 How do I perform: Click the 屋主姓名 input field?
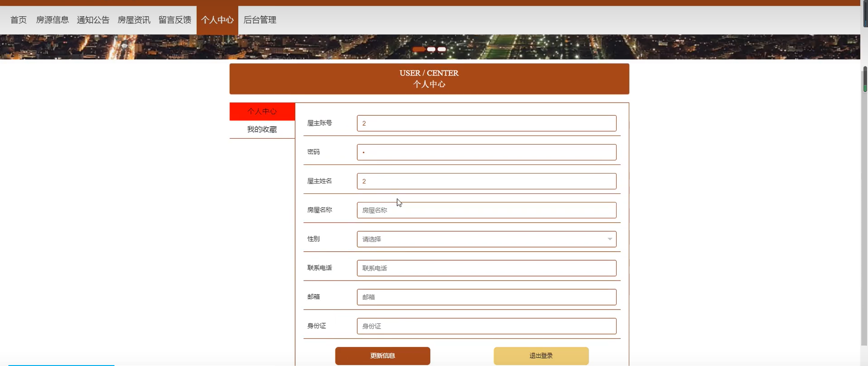coord(486,181)
